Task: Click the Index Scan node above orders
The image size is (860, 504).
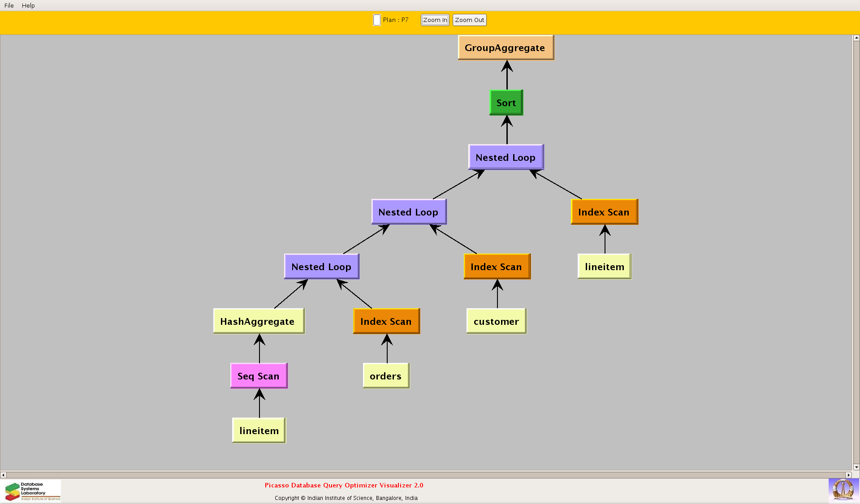Action: [x=386, y=321]
